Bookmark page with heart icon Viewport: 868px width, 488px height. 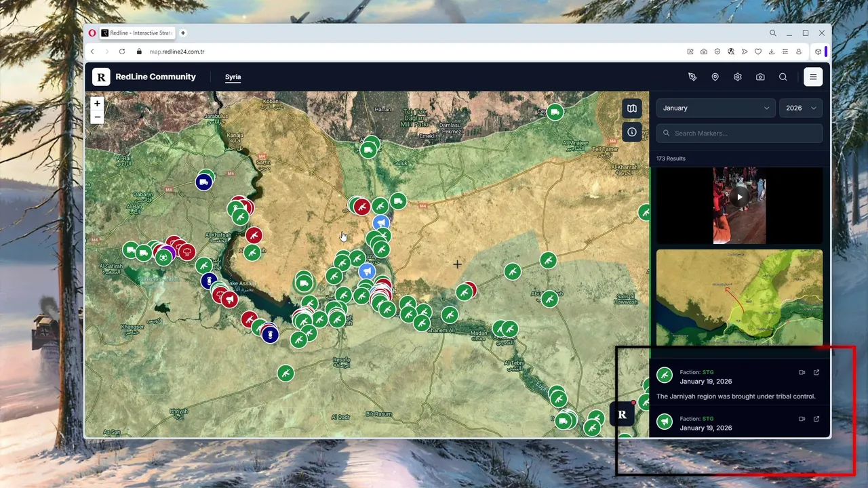758,52
